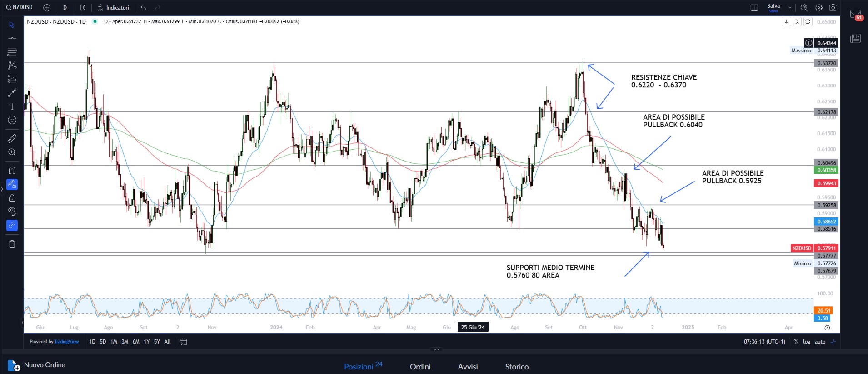This screenshot has height=374, width=868.
Task: Open the Storico tab
Action: (x=517, y=367)
